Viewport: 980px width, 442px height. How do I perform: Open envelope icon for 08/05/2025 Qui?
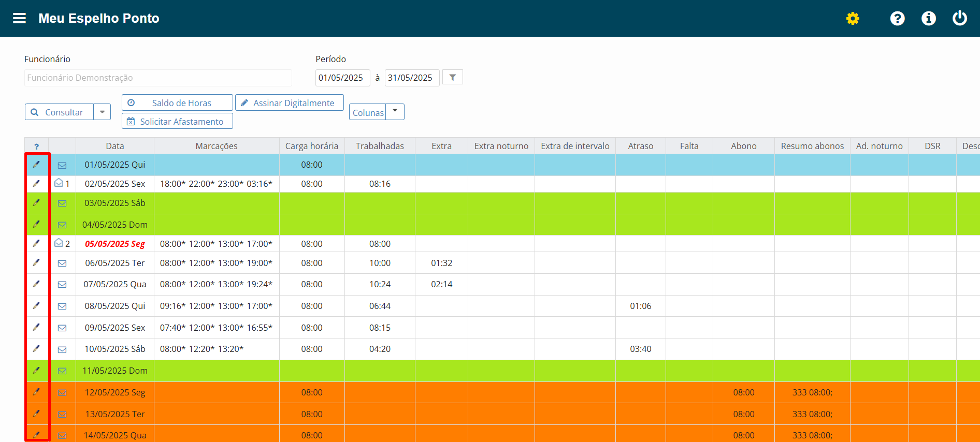pos(62,306)
